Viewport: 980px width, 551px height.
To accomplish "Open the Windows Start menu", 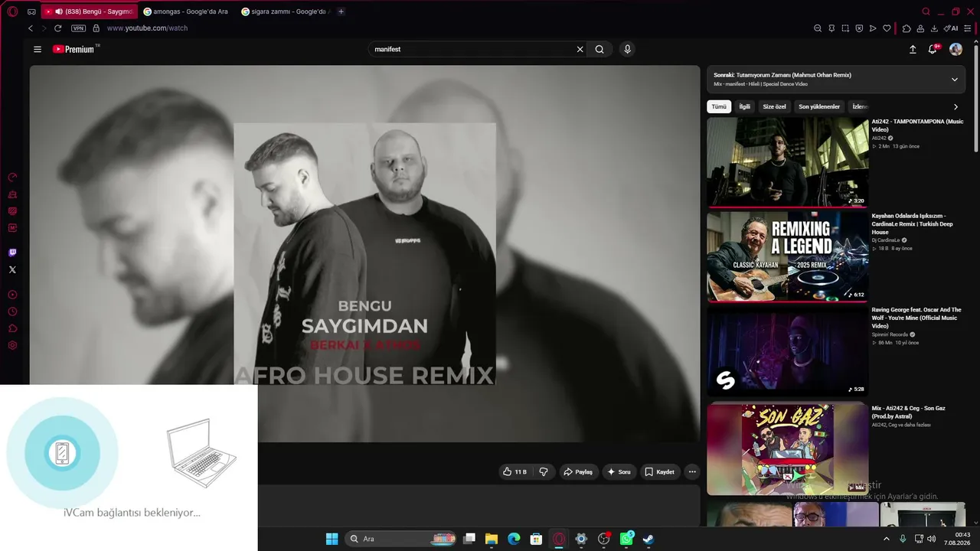I will click(x=332, y=539).
